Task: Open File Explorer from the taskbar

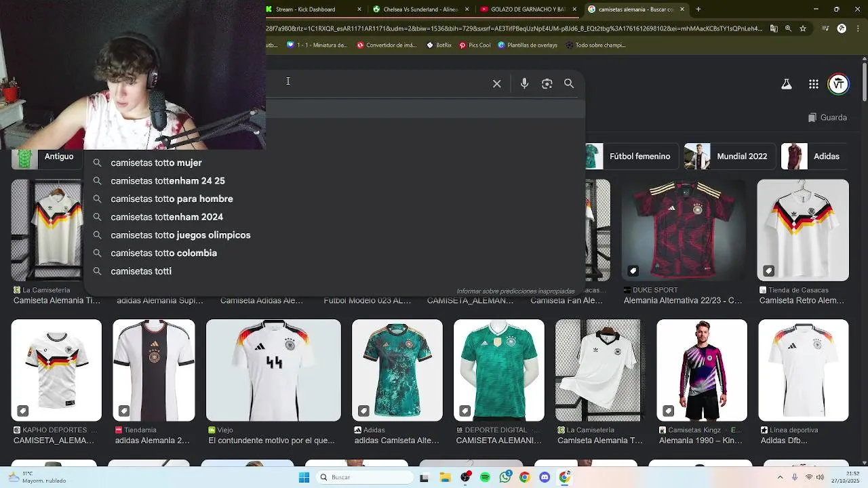Action: (445, 477)
